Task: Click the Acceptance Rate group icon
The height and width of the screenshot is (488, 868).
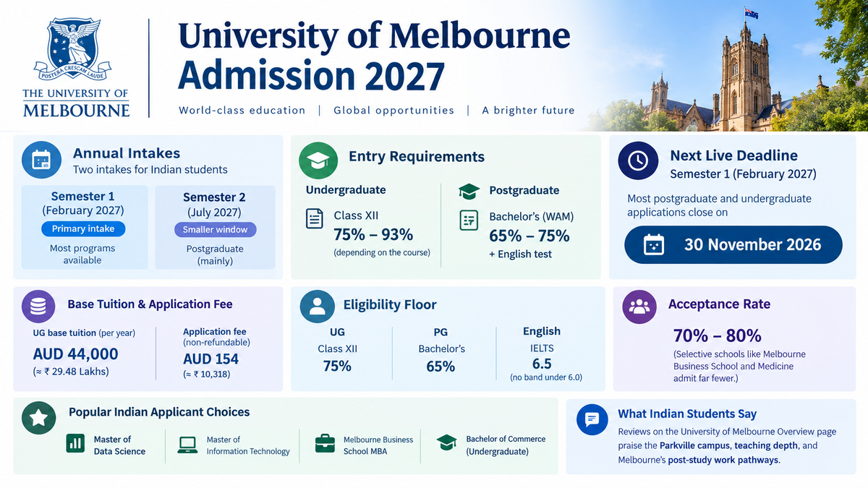Action: (639, 307)
